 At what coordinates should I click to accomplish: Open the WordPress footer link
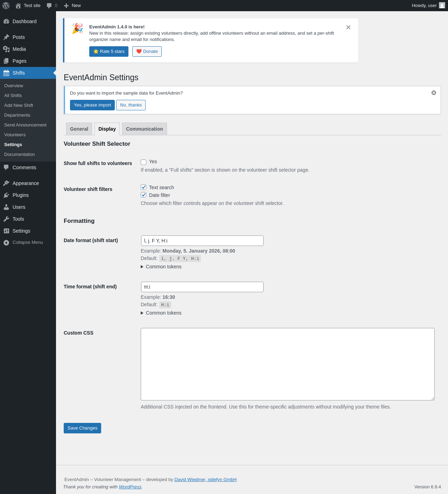coord(130,487)
